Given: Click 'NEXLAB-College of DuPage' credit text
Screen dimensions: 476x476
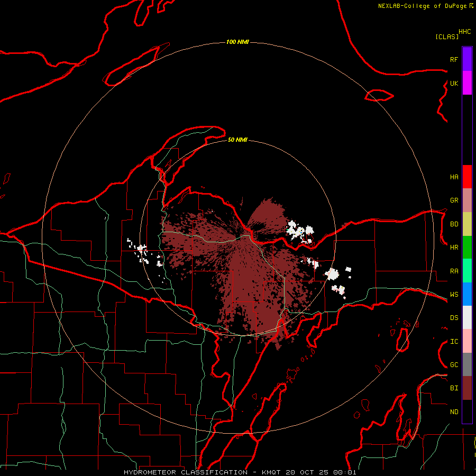Looking at the screenshot, I should (422, 6).
